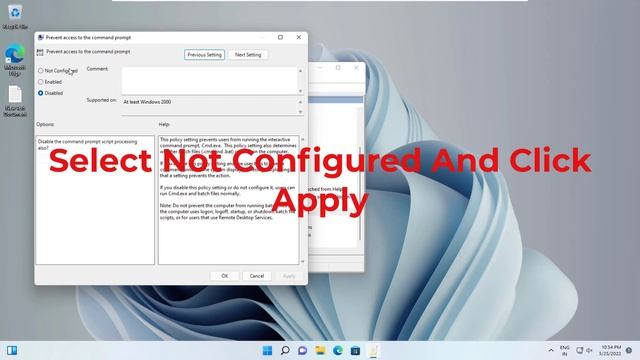Switch to the running Group Policy taskbar app

[x=373, y=350]
